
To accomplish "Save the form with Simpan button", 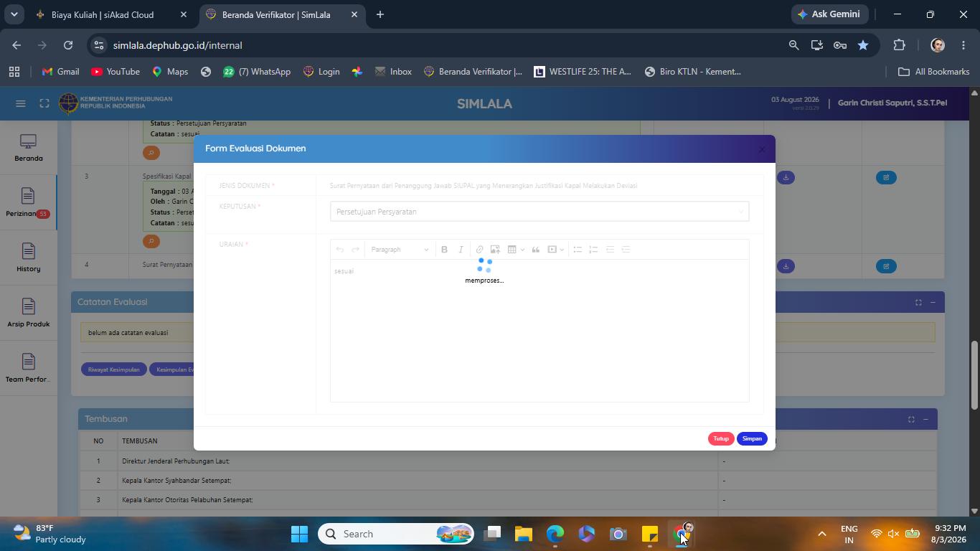I will coord(752,438).
